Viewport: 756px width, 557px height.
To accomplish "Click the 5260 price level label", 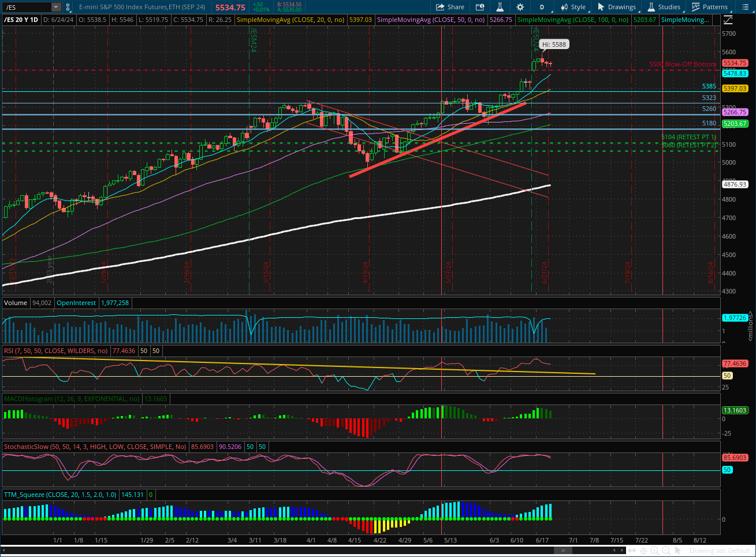I will 709,109.
